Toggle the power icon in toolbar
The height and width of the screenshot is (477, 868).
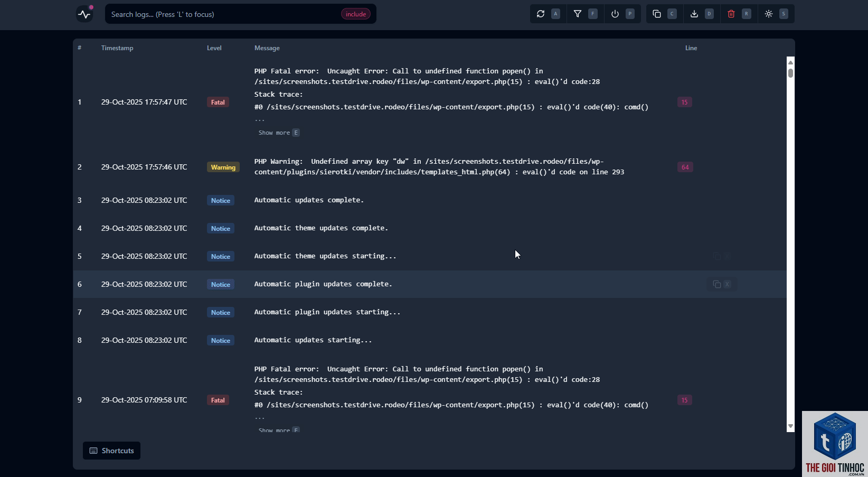tap(615, 14)
